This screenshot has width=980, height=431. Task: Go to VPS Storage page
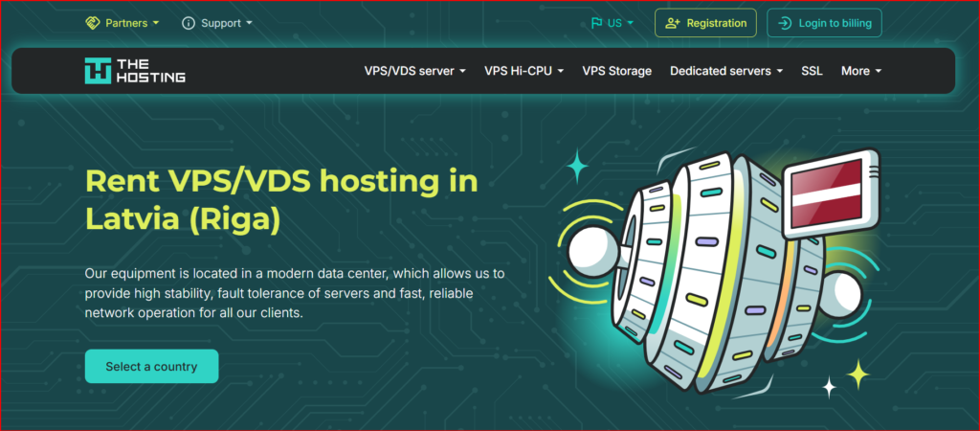616,71
